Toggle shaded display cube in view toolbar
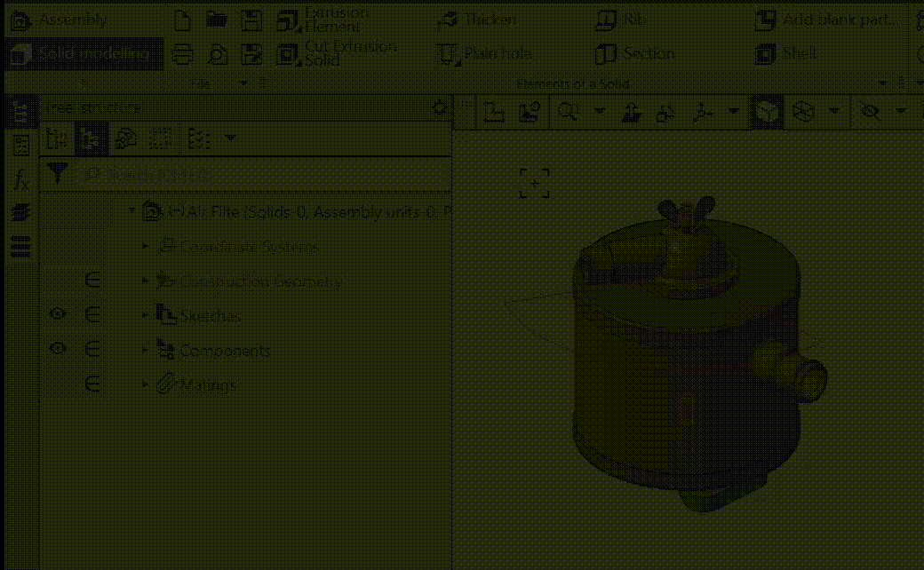Screen dimensions: 924x570 [x=766, y=112]
